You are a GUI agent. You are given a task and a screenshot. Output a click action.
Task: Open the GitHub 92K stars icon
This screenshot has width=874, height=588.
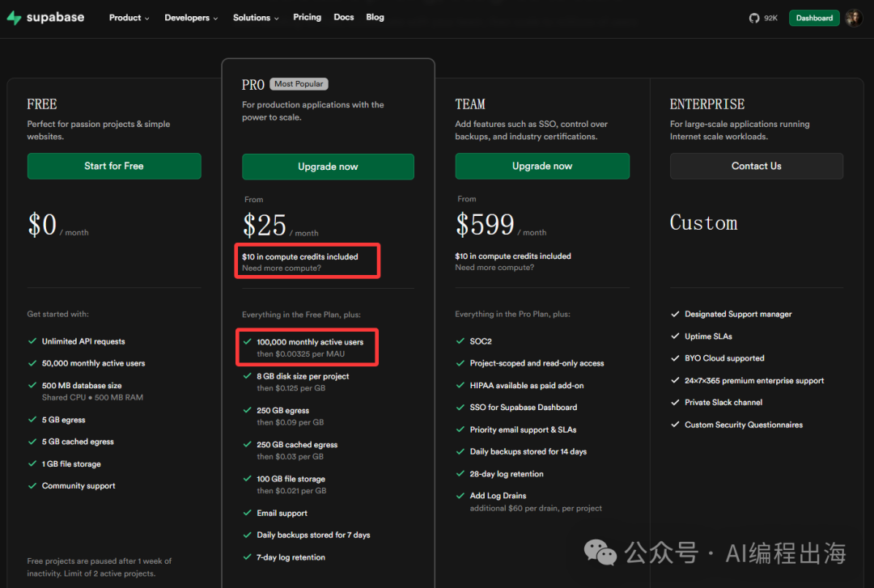[754, 18]
